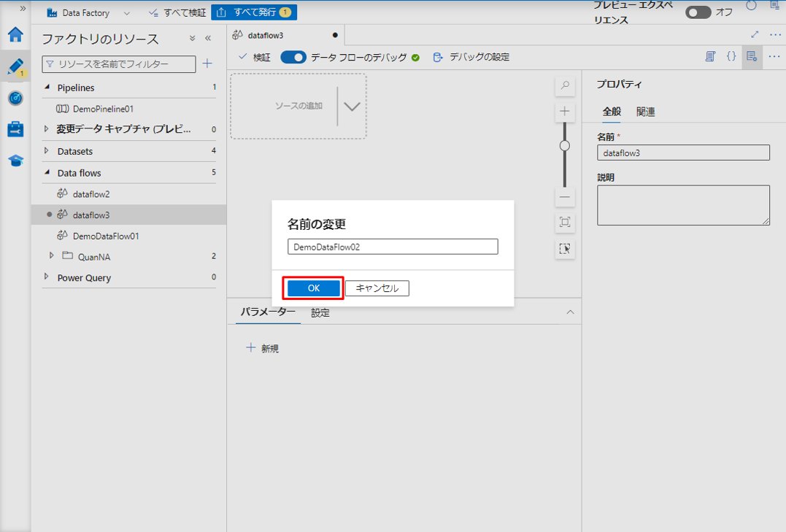Screen dimensions: 786x532
Task: Expand the Power Query section
Action: pyautogui.click(x=46, y=277)
